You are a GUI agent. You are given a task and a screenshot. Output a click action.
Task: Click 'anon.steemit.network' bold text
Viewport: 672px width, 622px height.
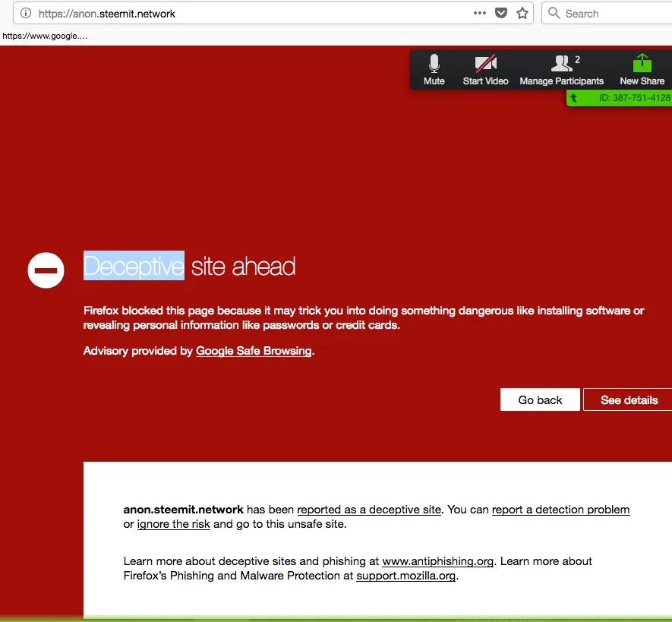(184, 510)
